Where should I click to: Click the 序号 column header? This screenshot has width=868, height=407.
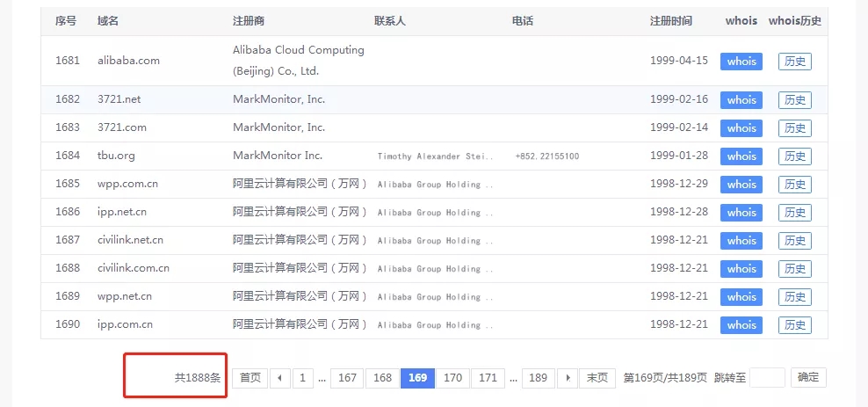tap(66, 21)
